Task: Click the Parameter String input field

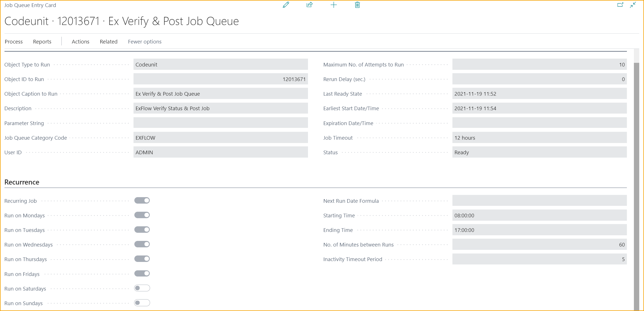Action: (220, 123)
